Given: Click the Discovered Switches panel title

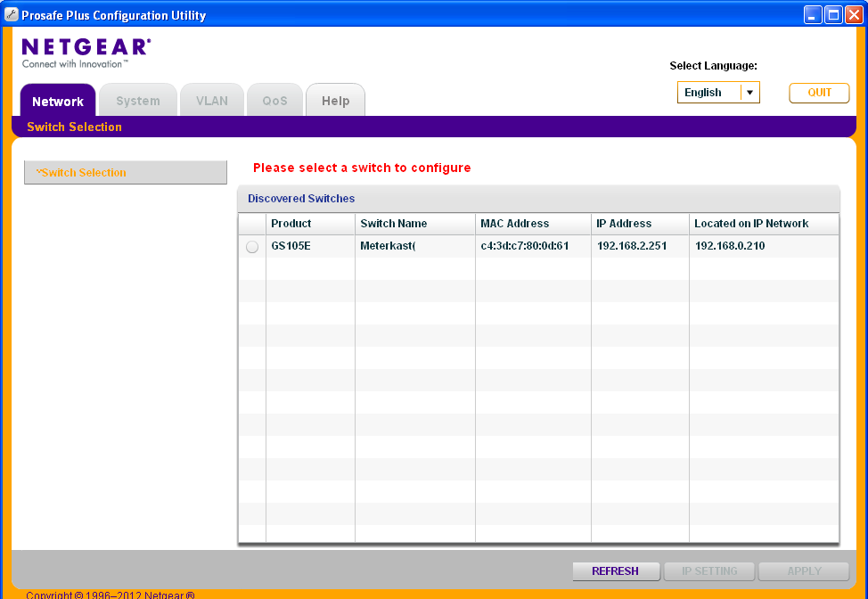Looking at the screenshot, I should click(x=301, y=198).
